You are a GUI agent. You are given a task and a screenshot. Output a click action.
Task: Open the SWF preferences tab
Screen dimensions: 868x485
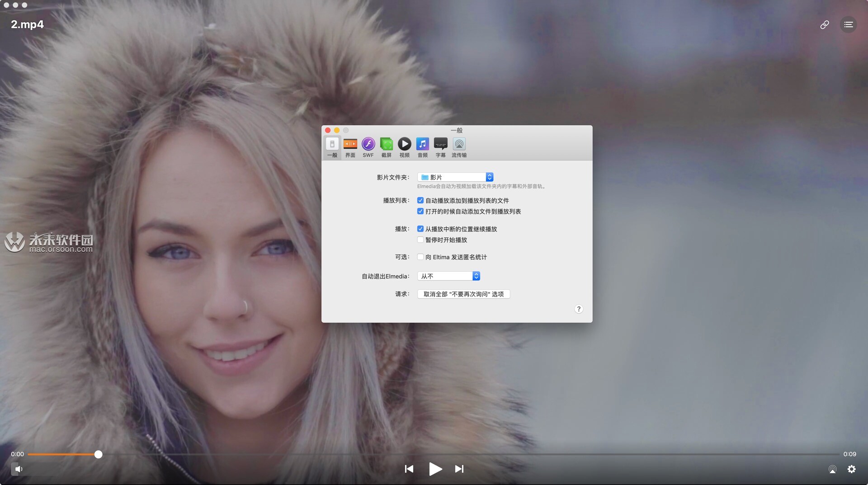(368, 147)
